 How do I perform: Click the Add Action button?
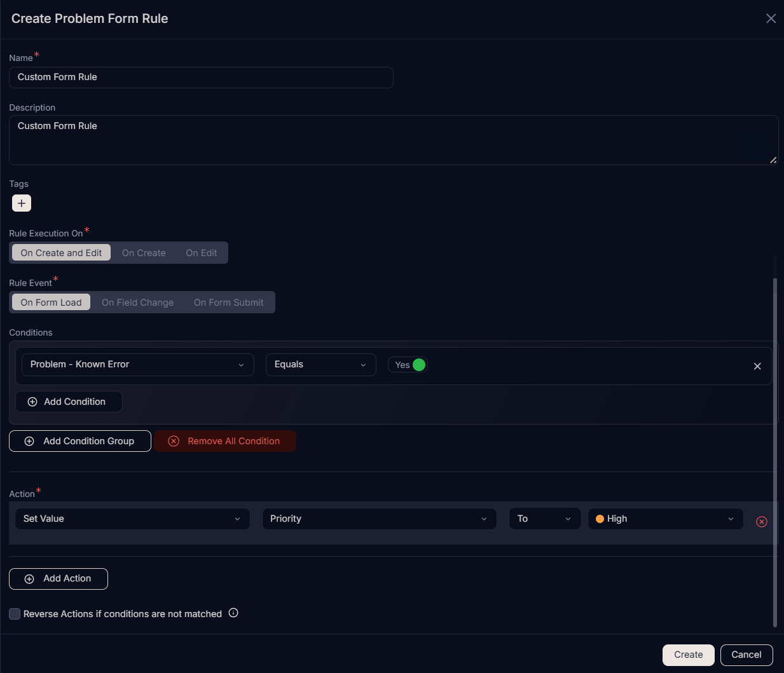click(x=58, y=579)
